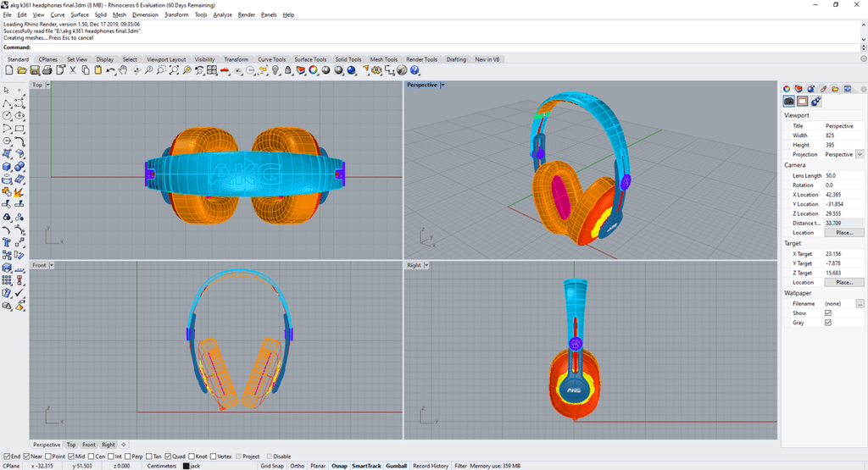Toggle the Near osnap checkbox

pos(26,456)
